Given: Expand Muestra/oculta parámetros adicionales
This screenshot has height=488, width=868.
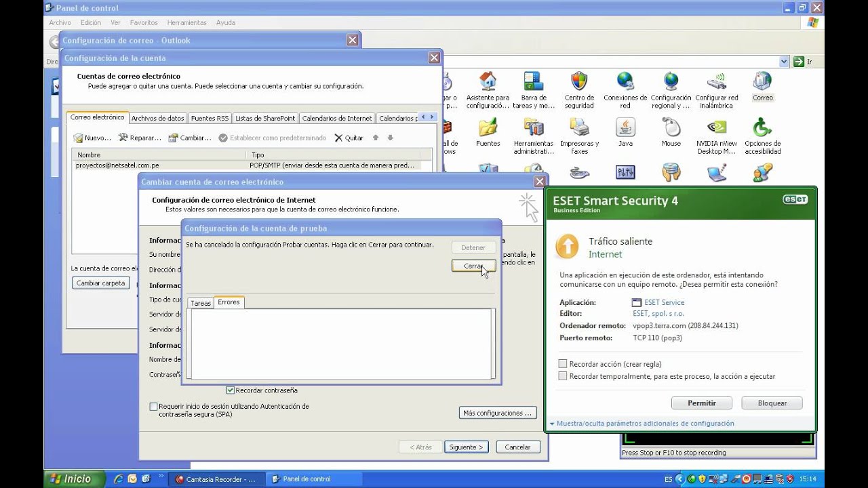Looking at the screenshot, I should (x=642, y=424).
